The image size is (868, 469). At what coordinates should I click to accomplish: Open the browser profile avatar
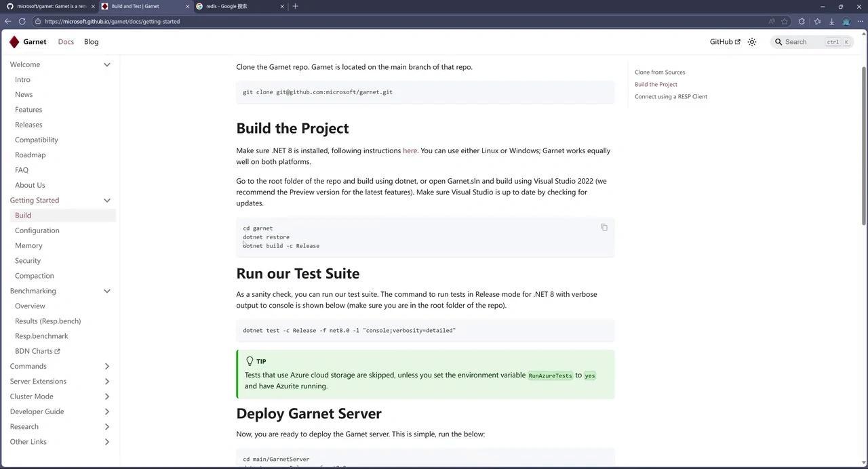(846, 22)
